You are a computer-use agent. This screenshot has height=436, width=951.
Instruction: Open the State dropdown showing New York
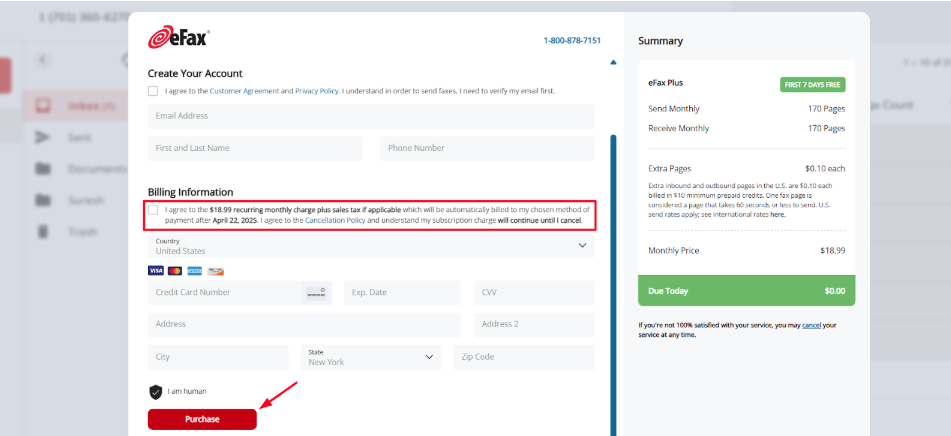(x=371, y=357)
